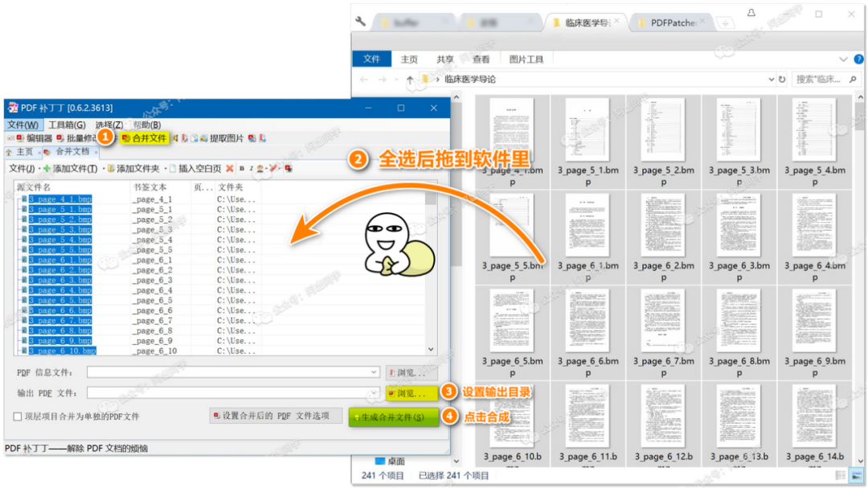Close the 合并文档 tab
Viewport: 868px width, 488px height.
click(x=96, y=152)
